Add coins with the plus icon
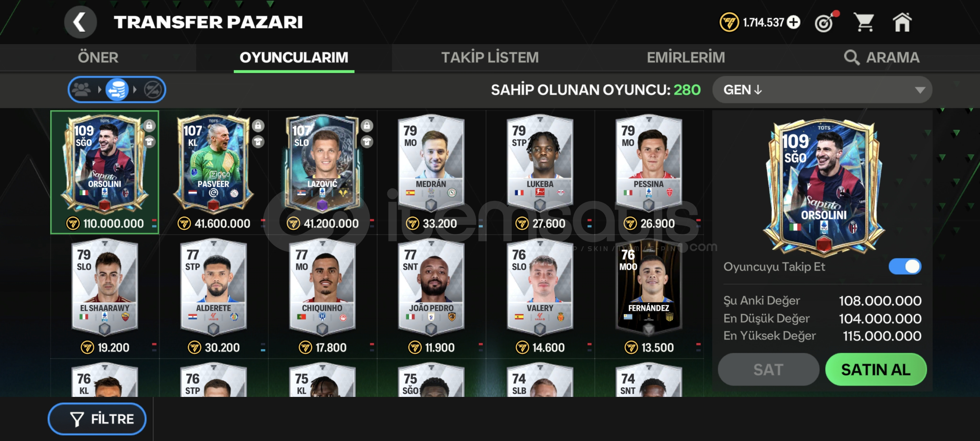Image resolution: width=980 pixels, height=441 pixels. [793, 22]
